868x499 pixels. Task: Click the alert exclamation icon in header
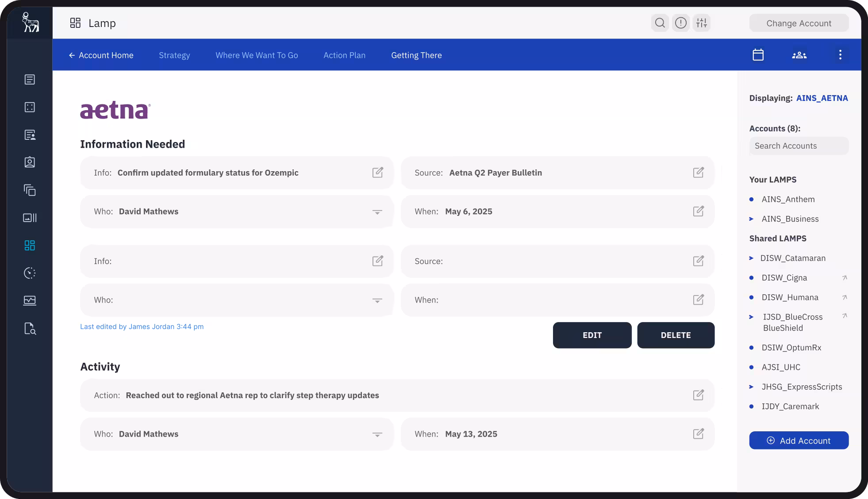681,23
